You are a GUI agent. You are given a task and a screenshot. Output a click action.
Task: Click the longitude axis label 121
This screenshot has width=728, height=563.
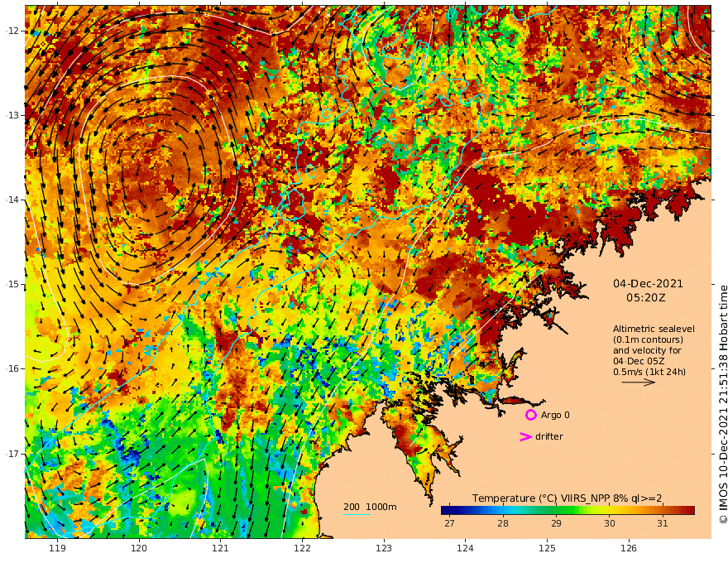(x=221, y=548)
